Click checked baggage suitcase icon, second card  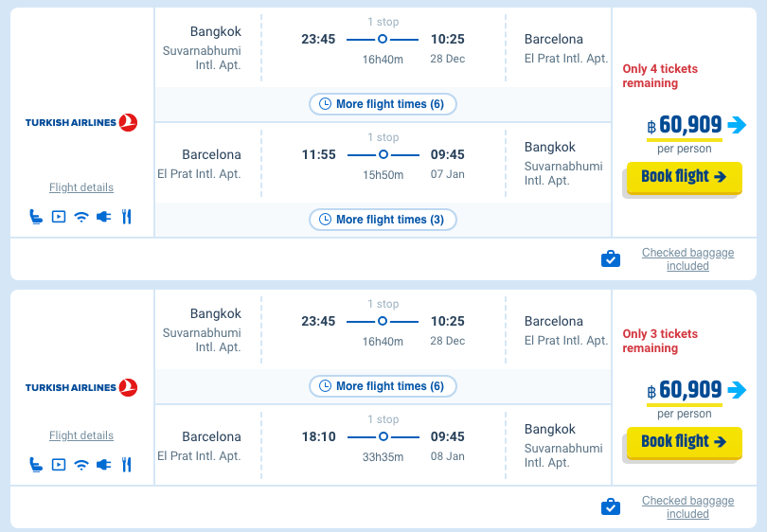coord(611,506)
